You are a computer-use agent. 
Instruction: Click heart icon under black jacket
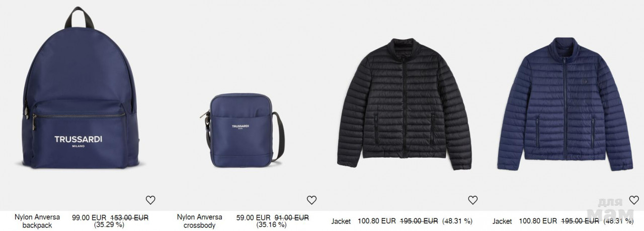[x=472, y=200]
